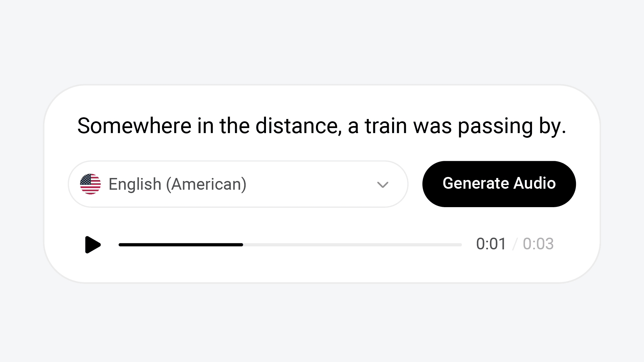Place cursor on the word "train"
The height and width of the screenshot is (362, 644).
coord(386,126)
